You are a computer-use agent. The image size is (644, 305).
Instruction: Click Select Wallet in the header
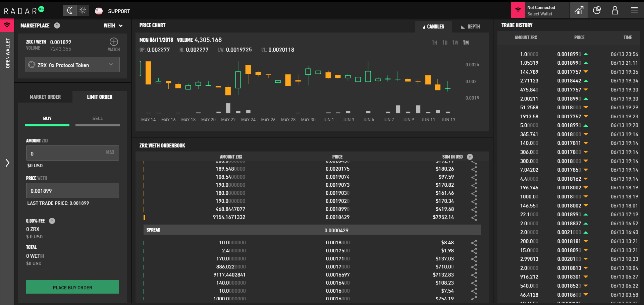[540, 14]
